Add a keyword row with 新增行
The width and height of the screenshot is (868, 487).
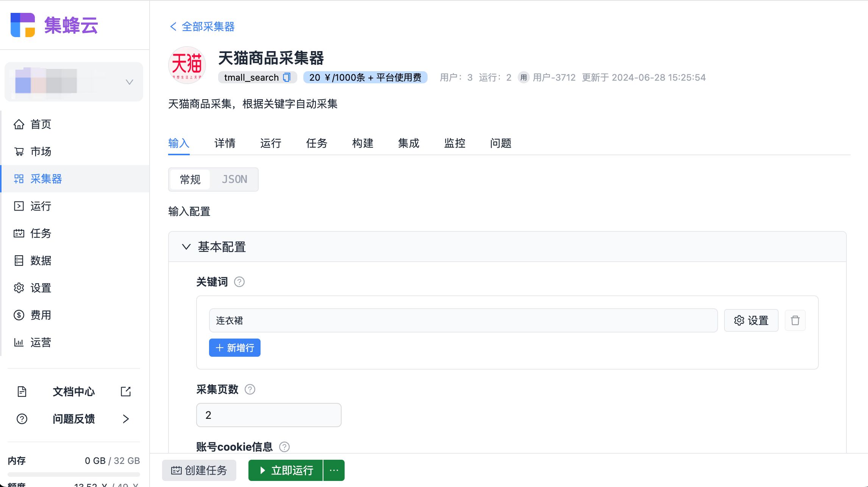click(x=234, y=348)
